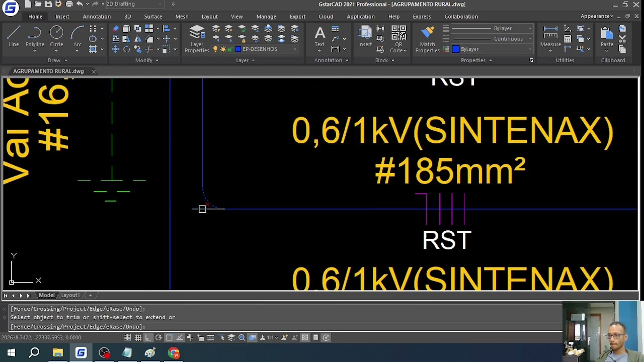
Task: Click the Move tool icon
Action: tap(116, 49)
